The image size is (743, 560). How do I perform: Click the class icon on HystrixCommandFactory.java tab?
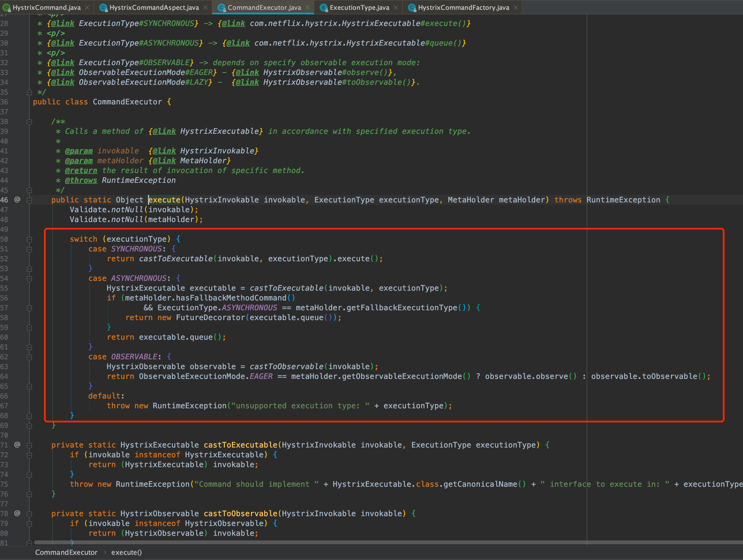(x=412, y=7)
